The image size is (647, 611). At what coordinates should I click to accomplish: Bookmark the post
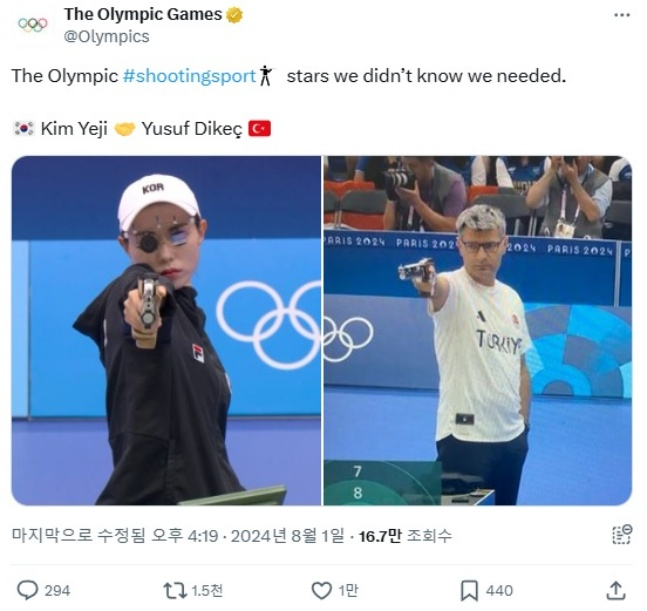[x=469, y=590]
